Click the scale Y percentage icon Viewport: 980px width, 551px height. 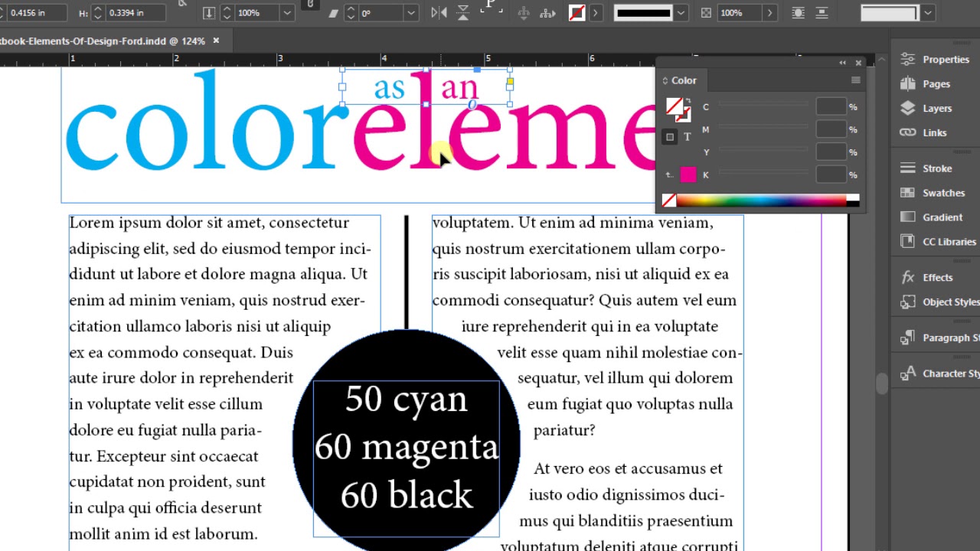[211, 13]
